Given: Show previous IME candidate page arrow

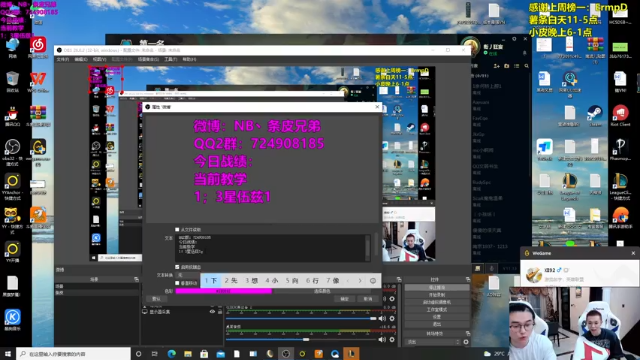Looking at the screenshot, I should point(348,280).
